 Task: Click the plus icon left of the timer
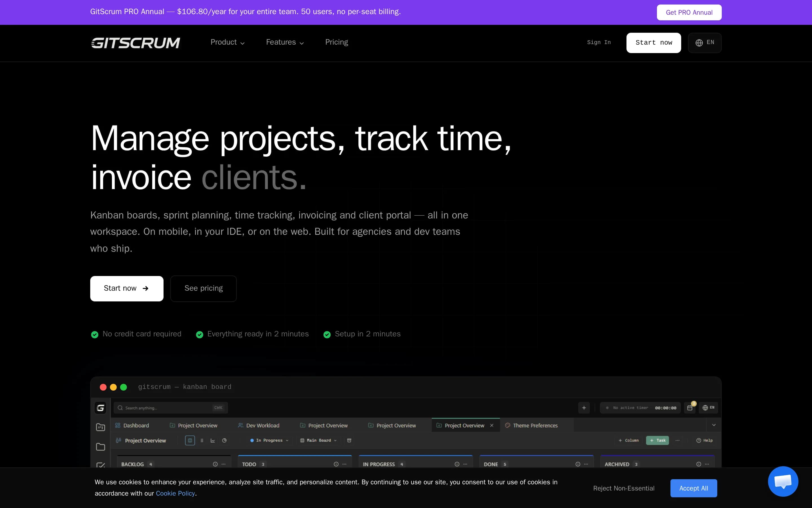coord(584,408)
